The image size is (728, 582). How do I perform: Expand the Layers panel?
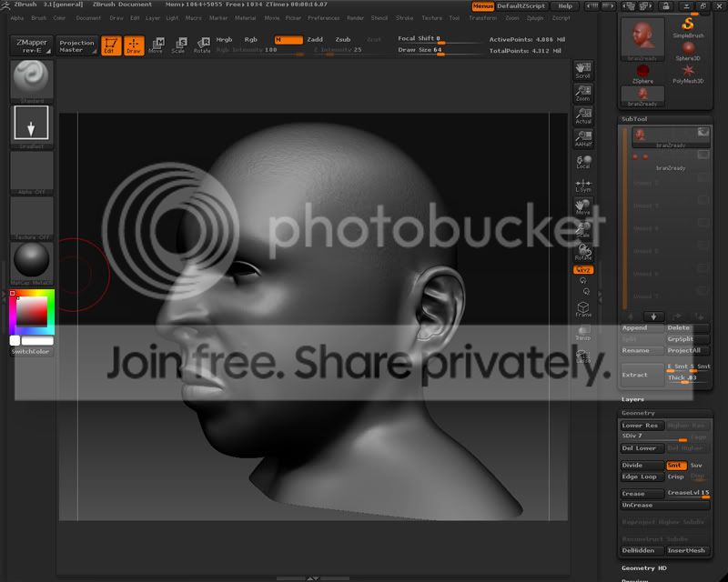coord(633,399)
